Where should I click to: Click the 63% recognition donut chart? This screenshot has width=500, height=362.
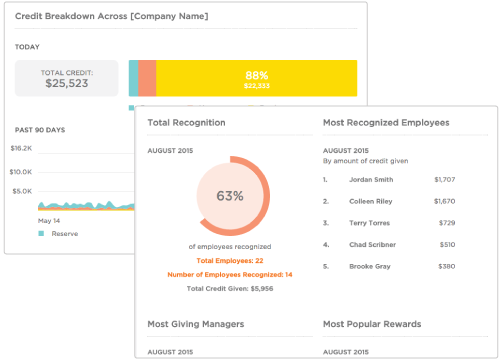(231, 196)
